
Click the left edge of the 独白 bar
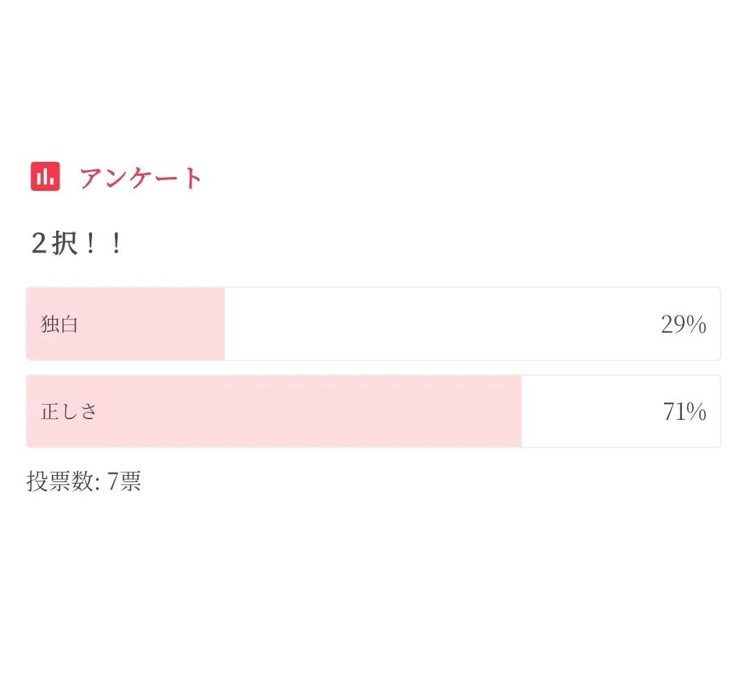click(x=30, y=324)
